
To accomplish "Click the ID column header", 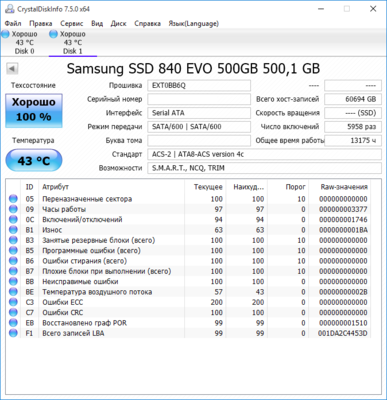I will (x=30, y=187).
